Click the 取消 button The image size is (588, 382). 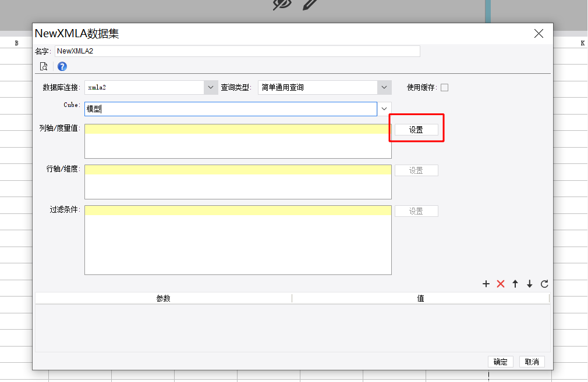pos(532,362)
